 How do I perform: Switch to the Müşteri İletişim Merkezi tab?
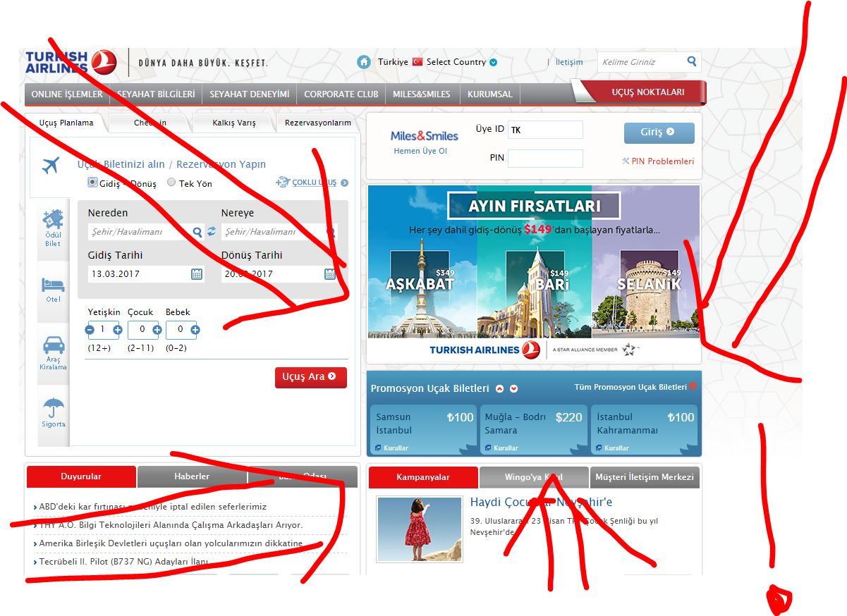pos(645,477)
